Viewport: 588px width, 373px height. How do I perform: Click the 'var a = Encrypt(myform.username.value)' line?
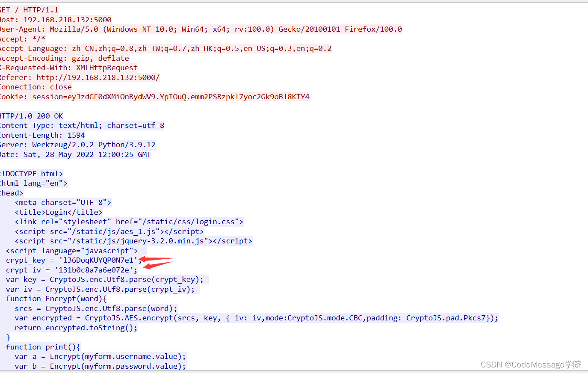(100, 356)
